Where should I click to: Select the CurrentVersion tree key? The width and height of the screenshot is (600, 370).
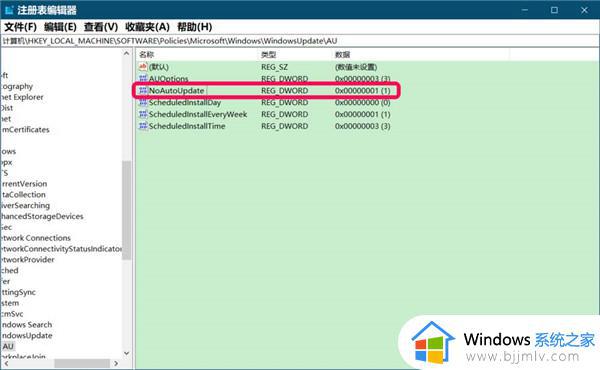(24, 184)
